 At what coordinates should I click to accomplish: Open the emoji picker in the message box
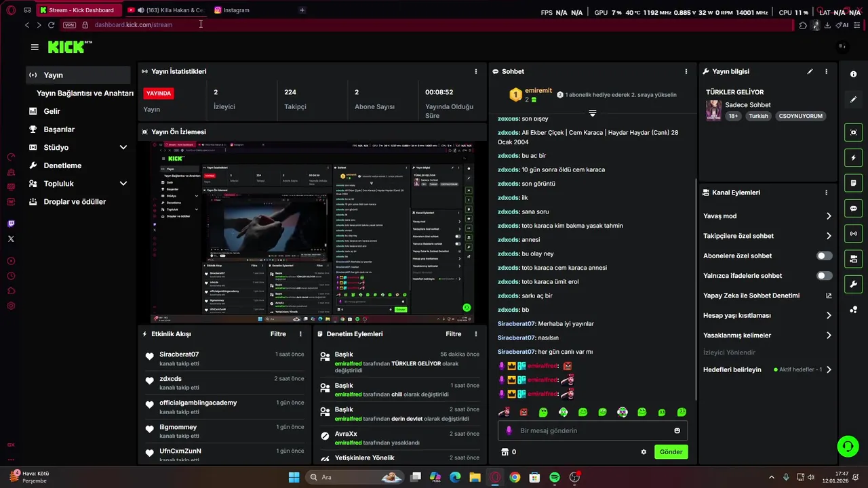click(x=677, y=430)
